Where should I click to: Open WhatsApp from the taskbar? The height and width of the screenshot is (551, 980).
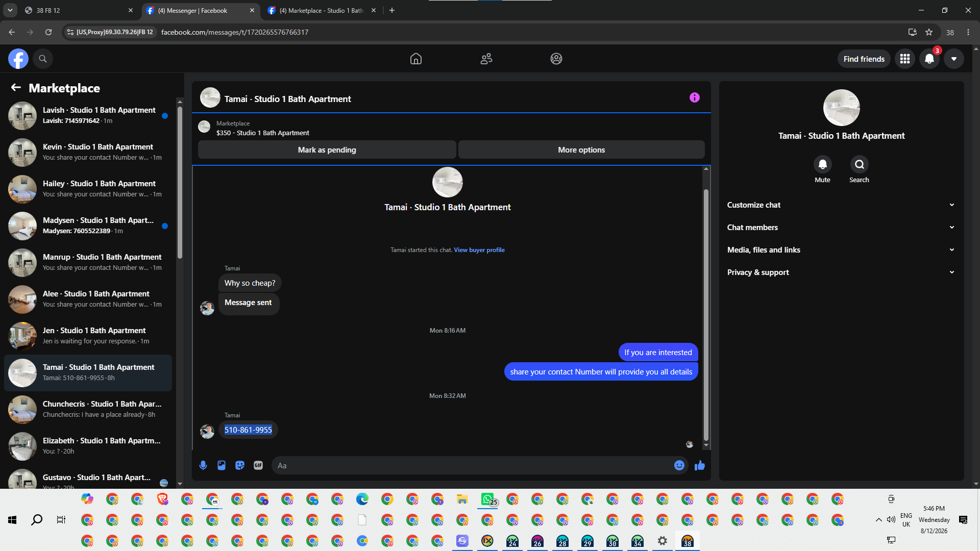click(x=487, y=499)
